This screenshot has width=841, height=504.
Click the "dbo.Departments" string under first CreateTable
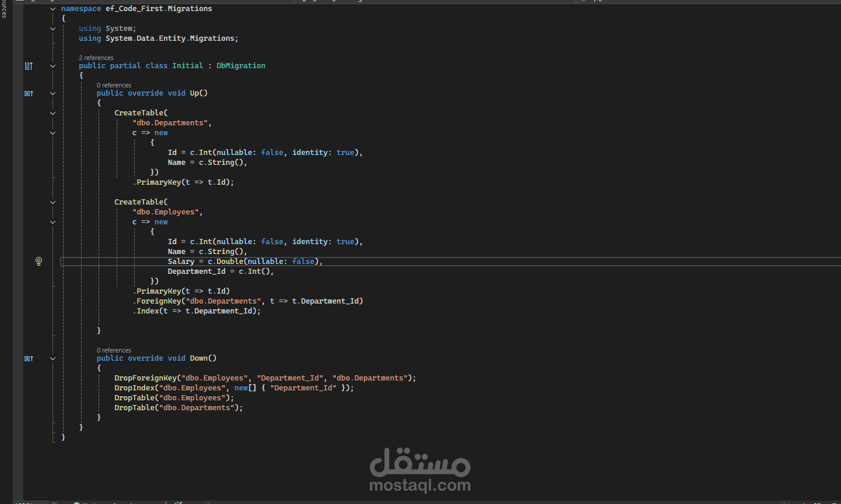click(x=170, y=123)
